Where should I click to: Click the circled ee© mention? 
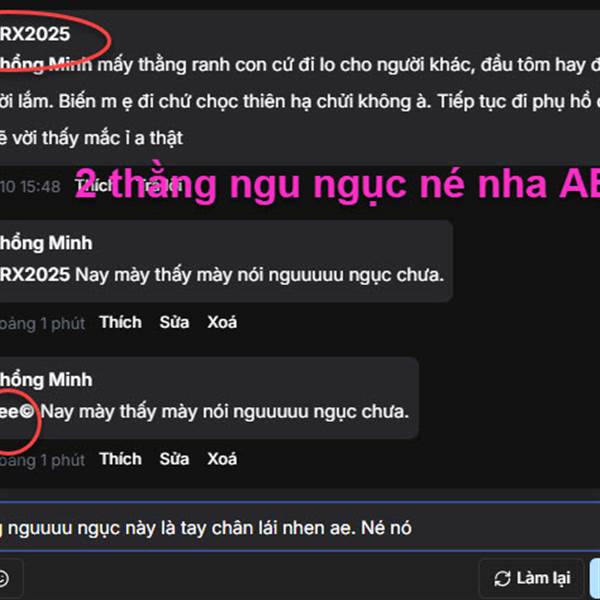(17, 412)
